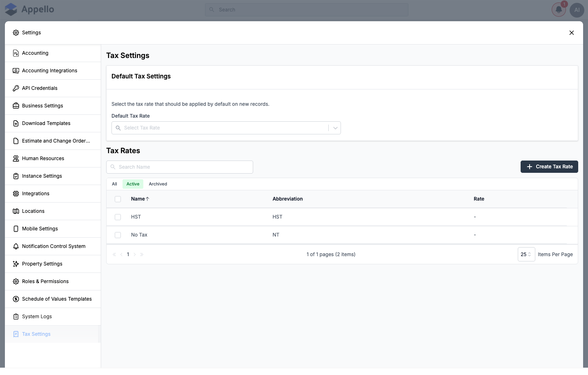Click the API Credentials key icon
Image resolution: width=588 pixels, height=375 pixels.
[16, 88]
